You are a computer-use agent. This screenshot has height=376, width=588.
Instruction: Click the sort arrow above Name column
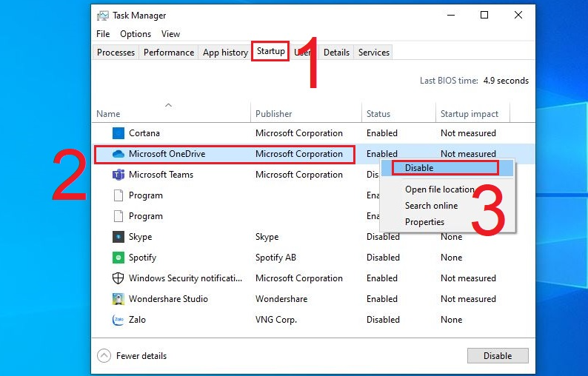click(168, 105)
